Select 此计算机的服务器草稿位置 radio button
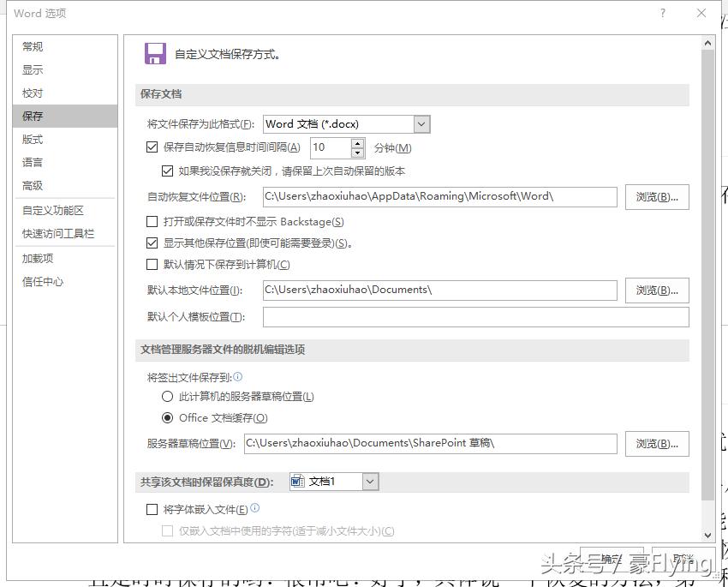Screen dimensions: 728x587 coord(169,397)
